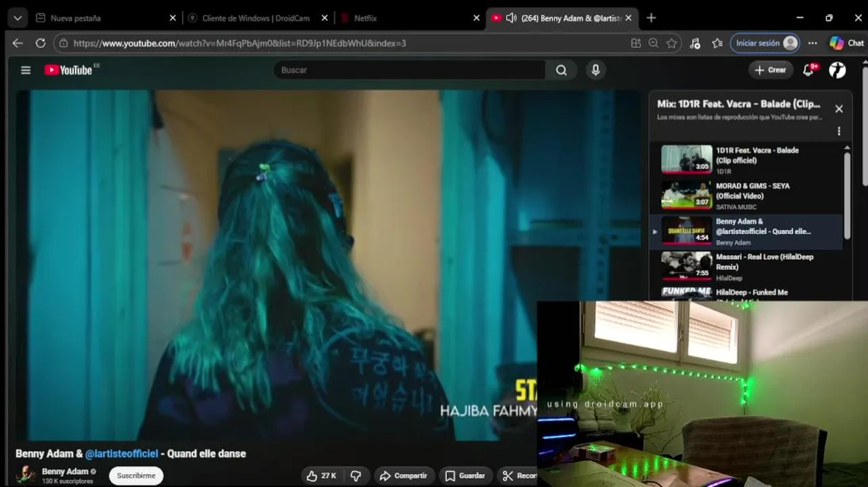Click the Recortar scissors clip button

519,476
